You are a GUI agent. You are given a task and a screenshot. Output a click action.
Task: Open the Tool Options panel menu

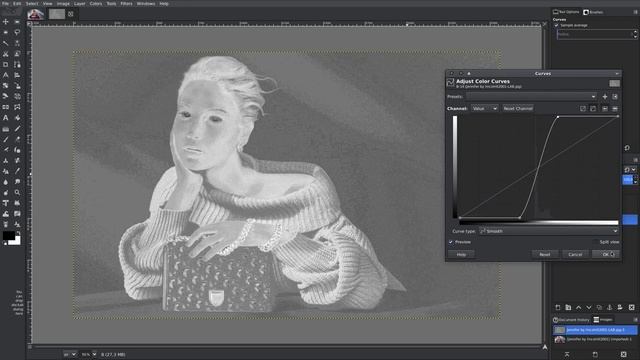(635, 12)
